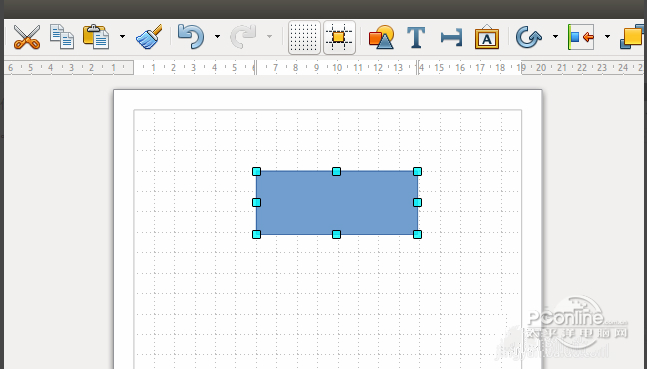This screenshot has width=647, height=369.
Task: Click the top-center selection handle
Action: pos(336,171)
